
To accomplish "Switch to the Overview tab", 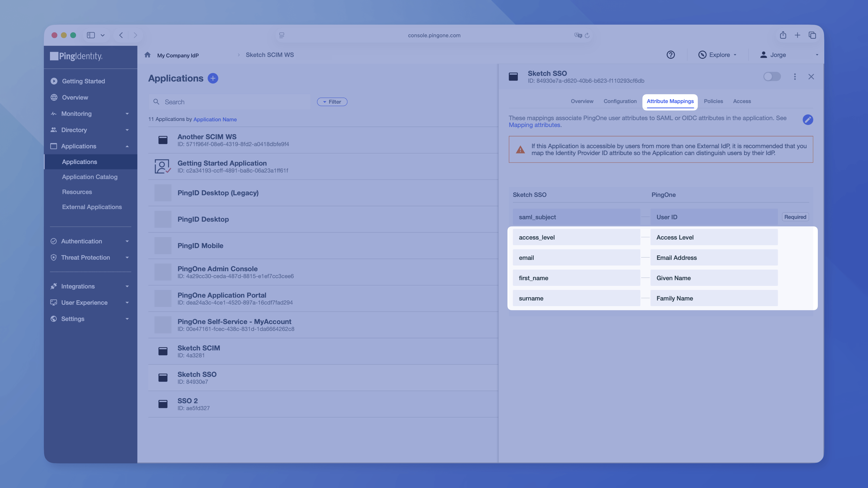I will point(582,101).
